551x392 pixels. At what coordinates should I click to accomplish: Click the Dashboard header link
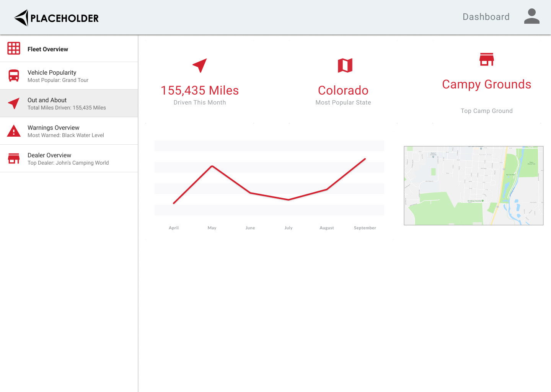pos(486,17)
